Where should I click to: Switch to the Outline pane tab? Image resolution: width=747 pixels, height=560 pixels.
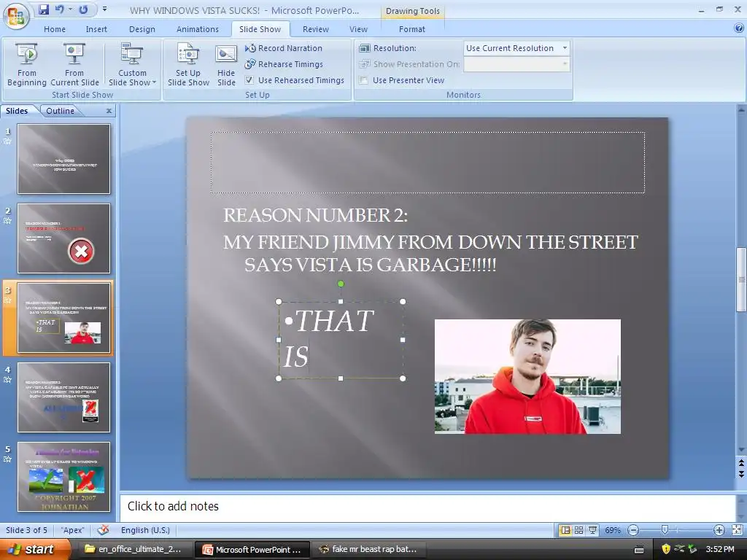coord(60,111)
